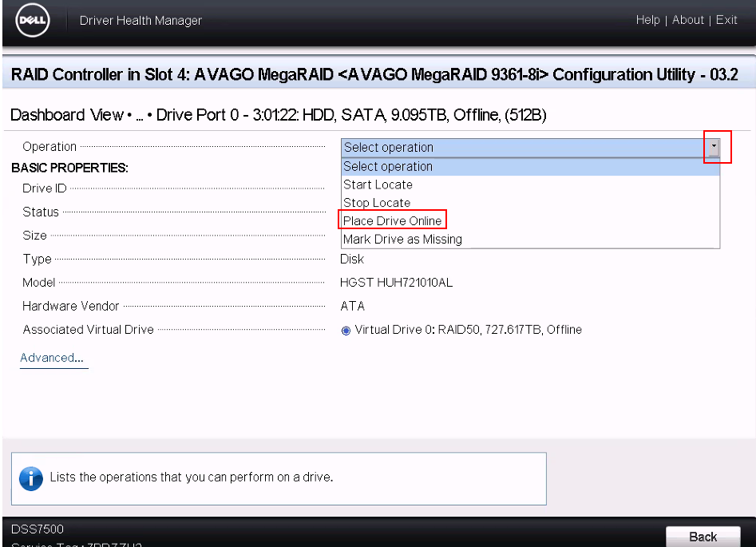Click the Dashboard View breadcrumb
756x547 pixels.
tap(67, 115)
